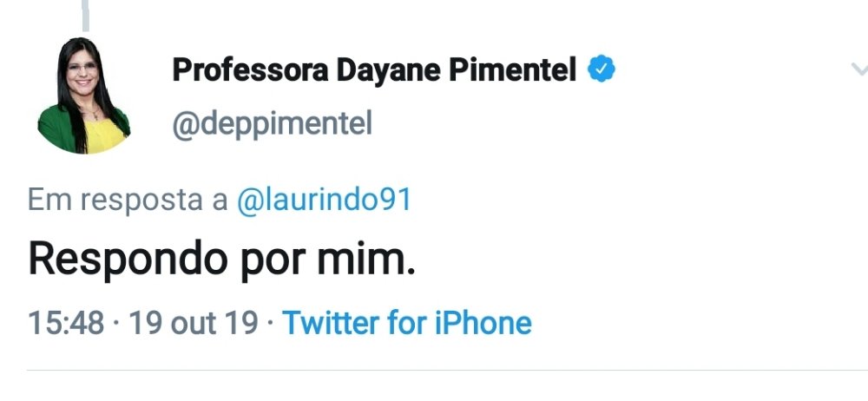Open the Twitter for iPhone source link
This screenshot has width=868, height=401.
407,323
